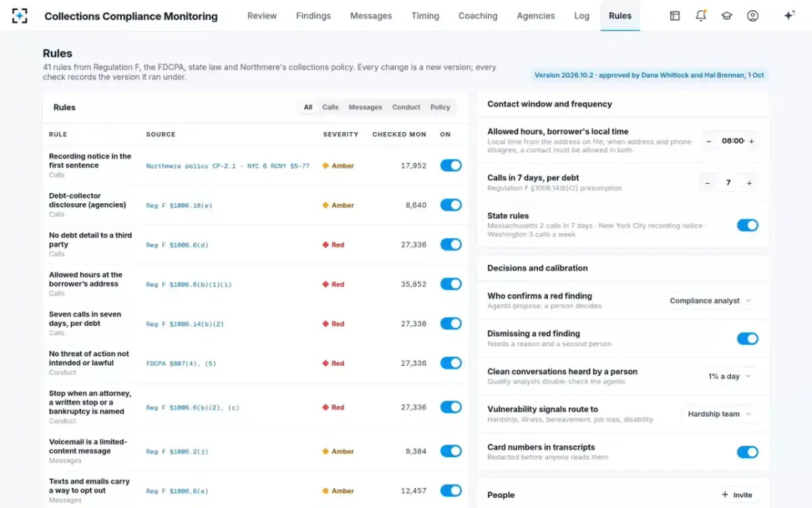This screenshot has height=508, width=812.
Task: Click checked count 8,640
Action: click(x=416, y=205)
